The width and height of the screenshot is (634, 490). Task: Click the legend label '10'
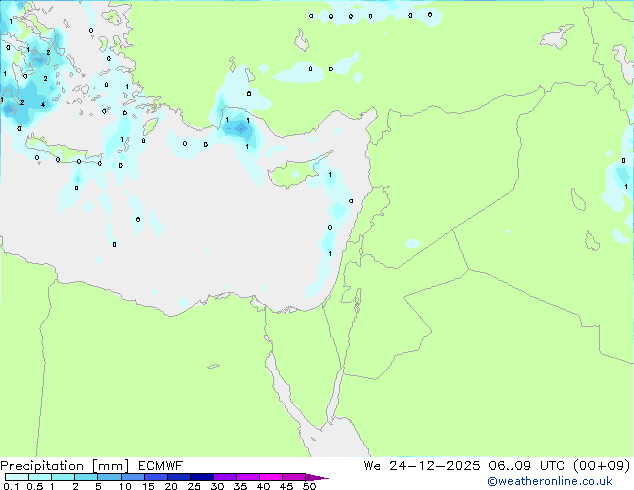(x=125, y=486)
